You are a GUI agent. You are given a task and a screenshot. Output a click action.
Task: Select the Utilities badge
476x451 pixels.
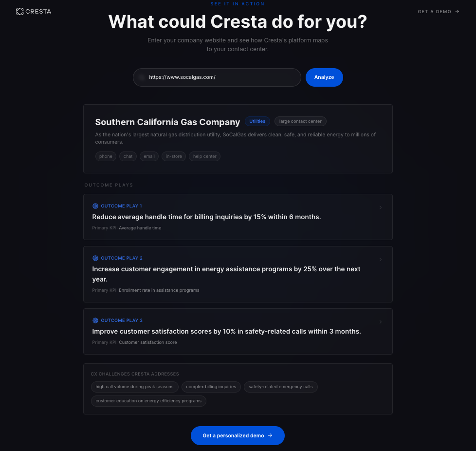click(257, 121)
